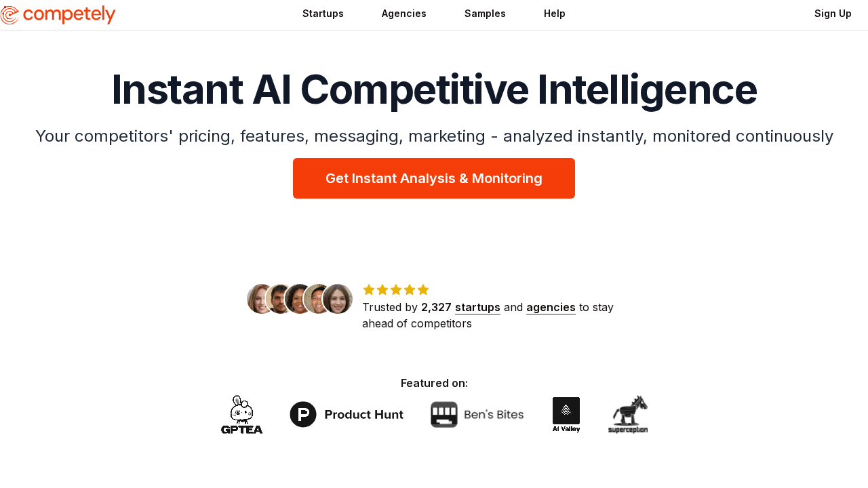Click the middle user avatar photo
Screen dimensions: 868x488
pos(298,299)
